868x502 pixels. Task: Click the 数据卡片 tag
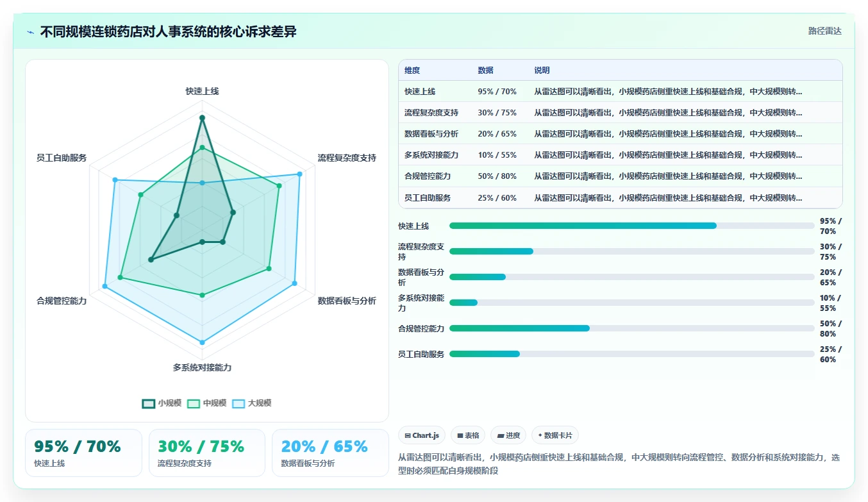[555, 435]
